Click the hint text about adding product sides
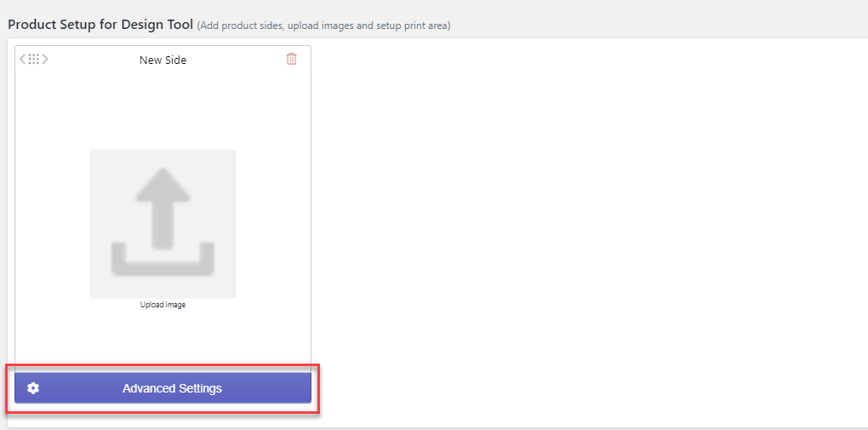Screen dimensions: 868x430 click(323, 26)
